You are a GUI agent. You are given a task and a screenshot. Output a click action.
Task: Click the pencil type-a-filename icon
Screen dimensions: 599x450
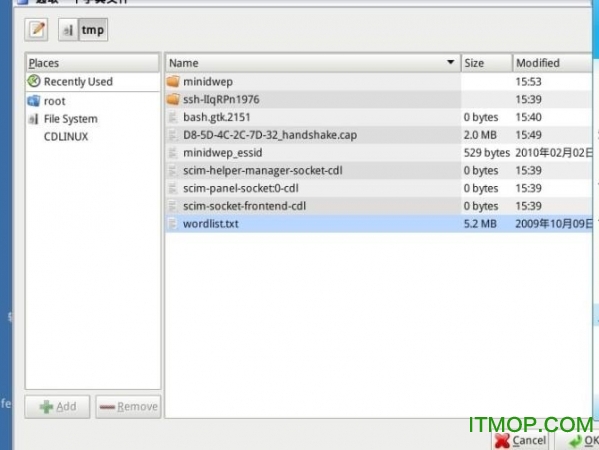[36, 29]
